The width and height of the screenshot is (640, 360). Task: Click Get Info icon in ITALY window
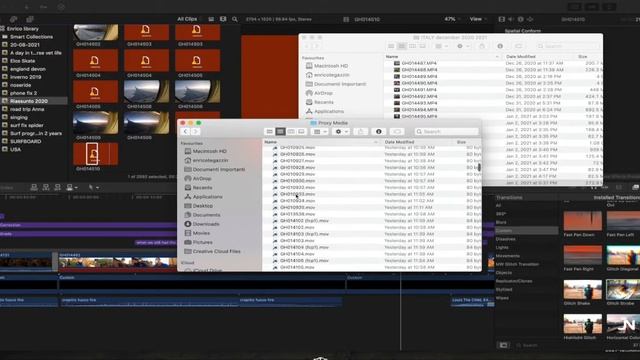tap(500, 46)
